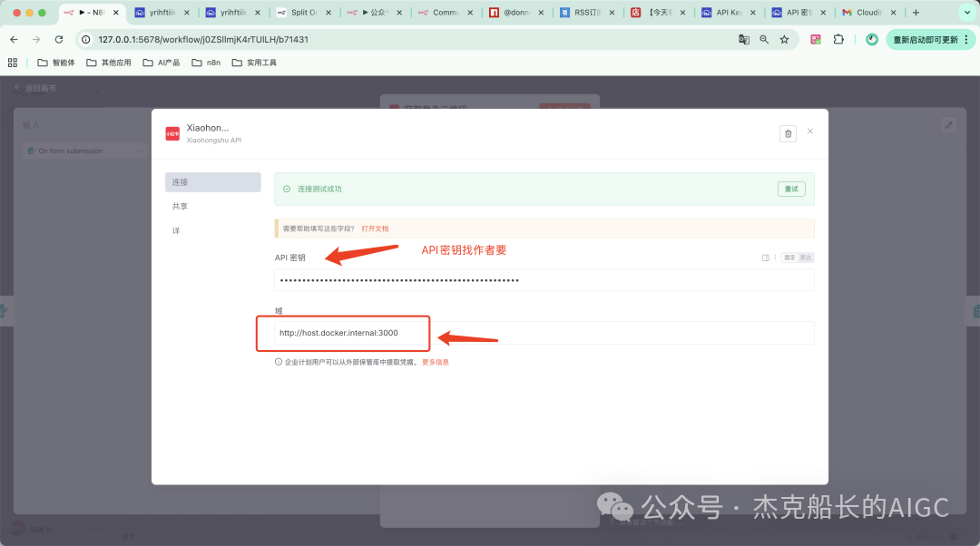
Task: Switch to the RSS订 browser tab
Action: pyautogui.click(x=587, y=13)
